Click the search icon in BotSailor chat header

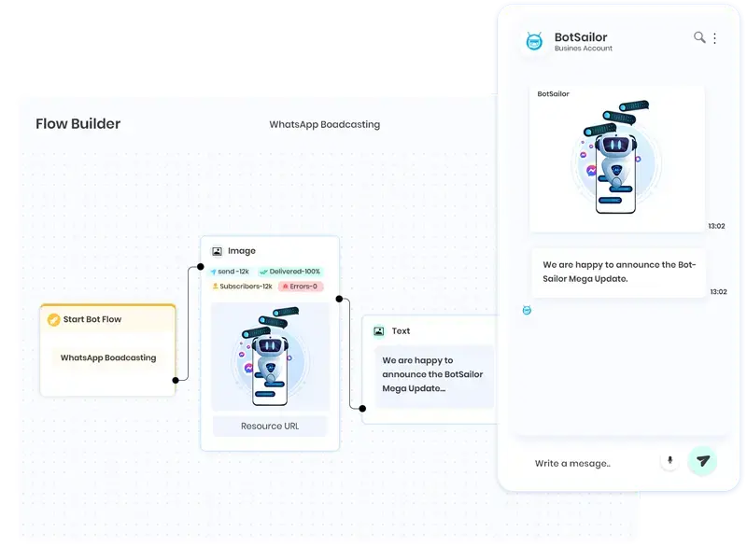point(698,37)
